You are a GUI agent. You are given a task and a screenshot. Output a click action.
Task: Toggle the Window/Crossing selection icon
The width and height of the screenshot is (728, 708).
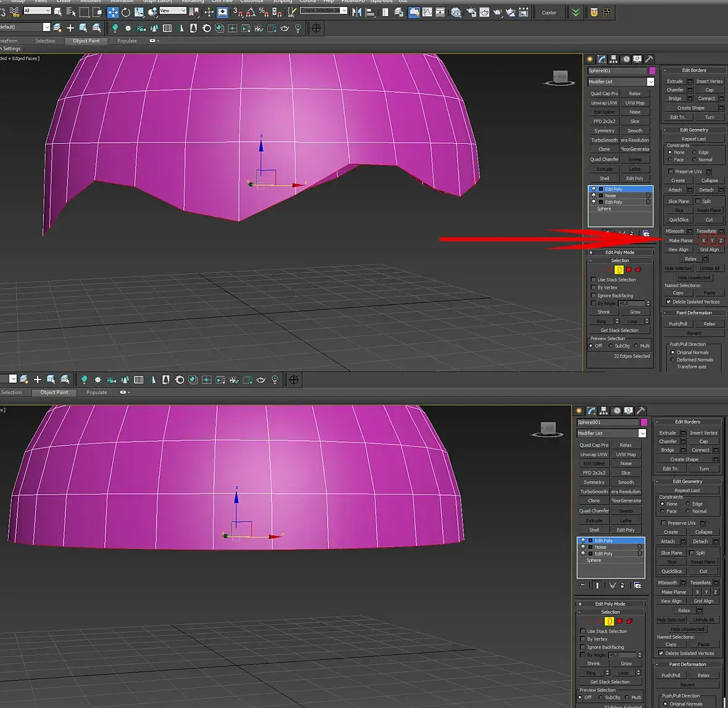point(97,12)
